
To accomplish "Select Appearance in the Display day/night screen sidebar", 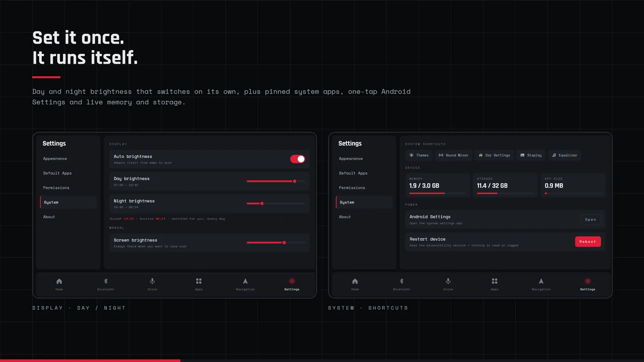I will [x=68, y=158].
